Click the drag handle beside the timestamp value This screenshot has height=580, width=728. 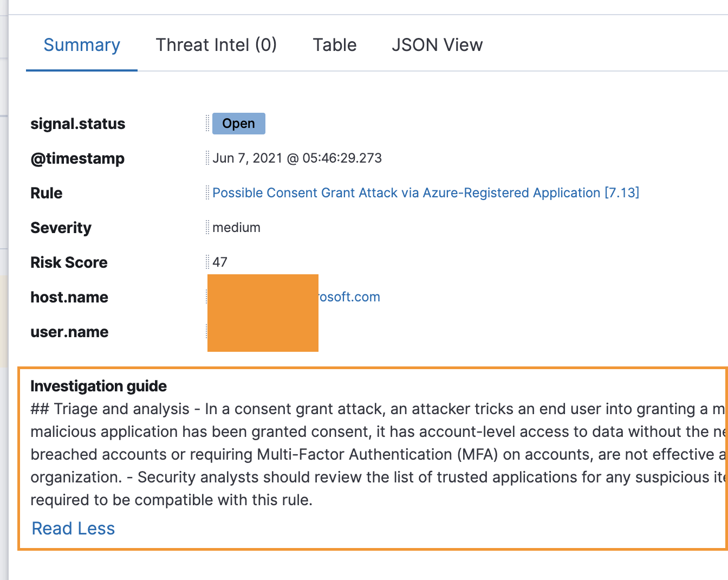pos(207,158)
